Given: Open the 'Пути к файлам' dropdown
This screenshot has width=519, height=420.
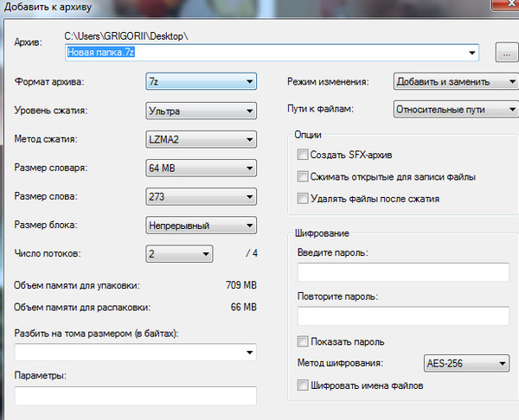Looking at the screenshot, I should pyautogui.click(x=456, y=109).
